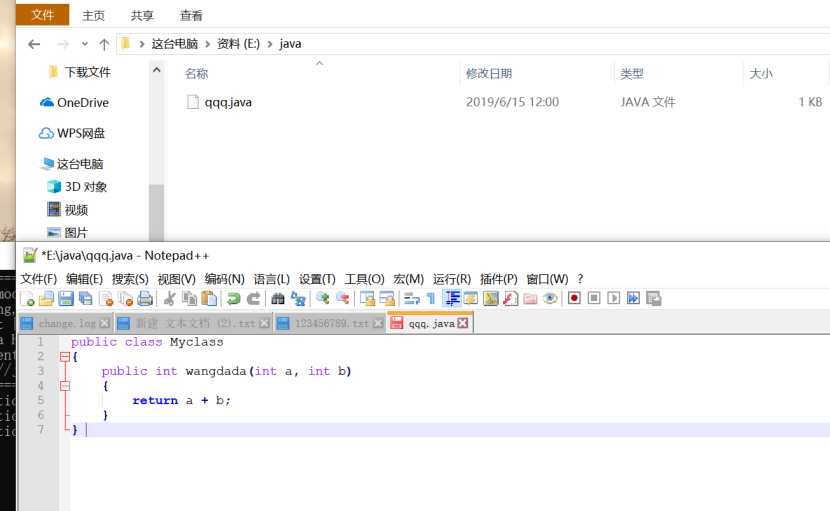Image resolution: width=830 pixels, height=511 pixels.
Task: Open the ? help menu
Action: pyautogui.click(x=580, y=279)
